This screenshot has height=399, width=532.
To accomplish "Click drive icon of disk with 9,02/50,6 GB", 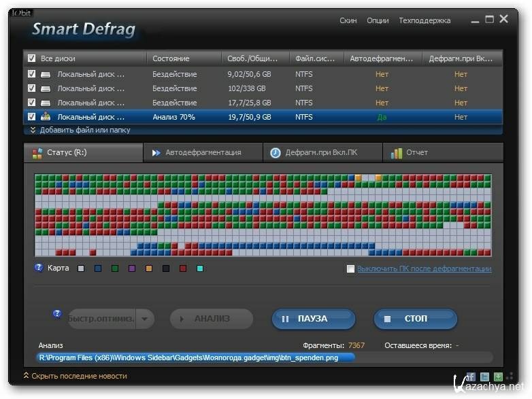I will [46, 74].
